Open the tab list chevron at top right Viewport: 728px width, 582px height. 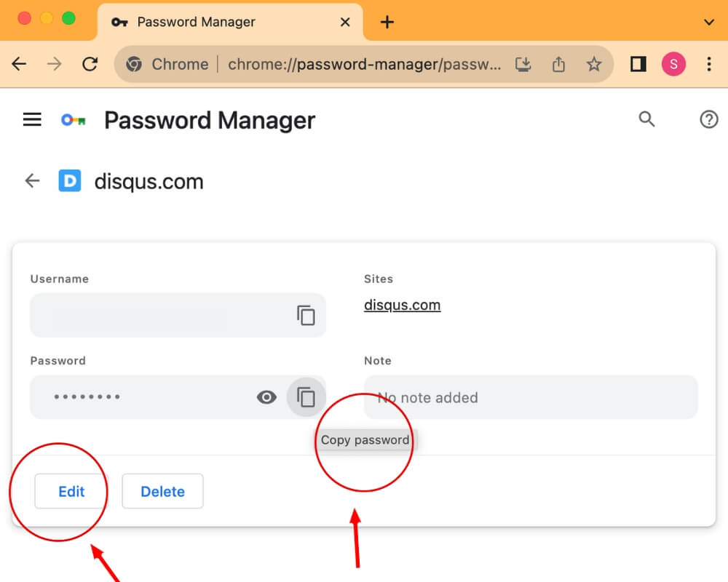pyautogui.click(x=708, y=22)
